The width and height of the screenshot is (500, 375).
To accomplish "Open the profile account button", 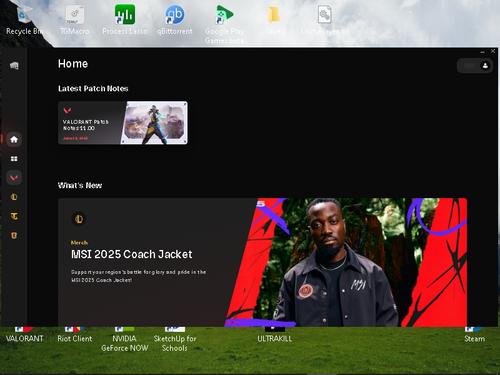I will tap(485, 66).
